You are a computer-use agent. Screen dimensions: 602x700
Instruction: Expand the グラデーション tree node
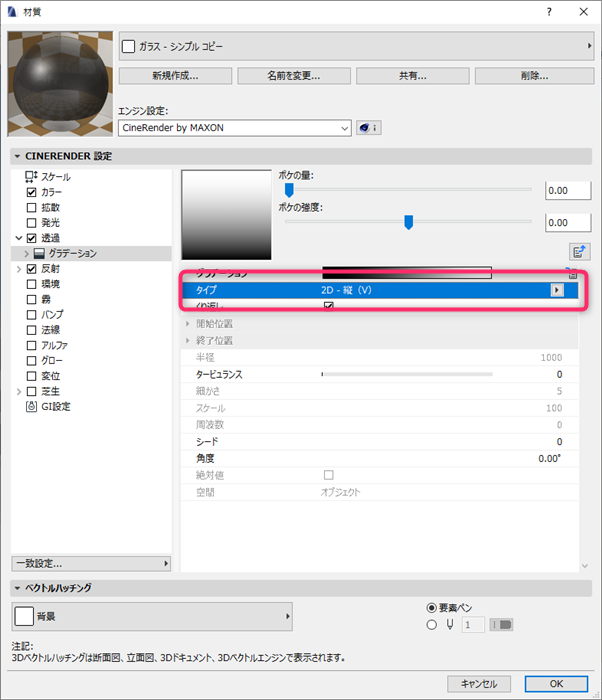(x=26, y=254)
